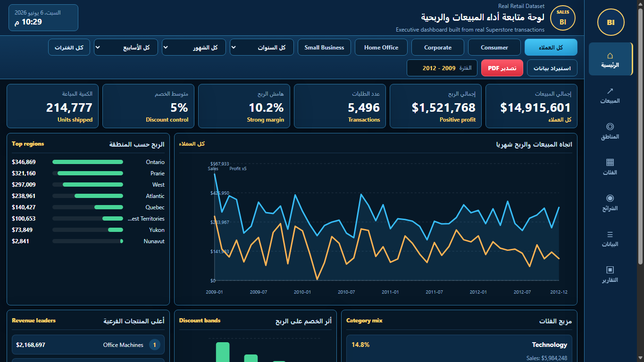Click the BI circular logo in sidebar
The width and height of the screenshot is (644, 362).
pyautogui.click(x=611, y=22)
